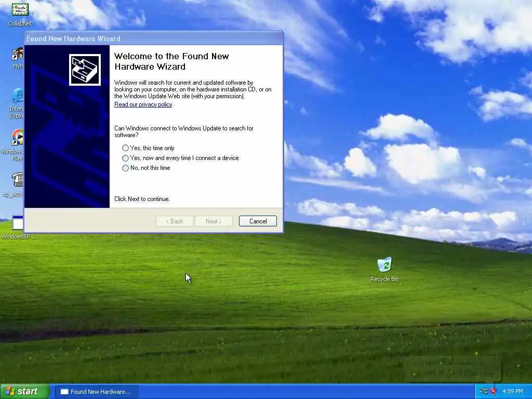Cancel the Found New Hardware Wizard
The image size is (532, 399).
point(258,221)
